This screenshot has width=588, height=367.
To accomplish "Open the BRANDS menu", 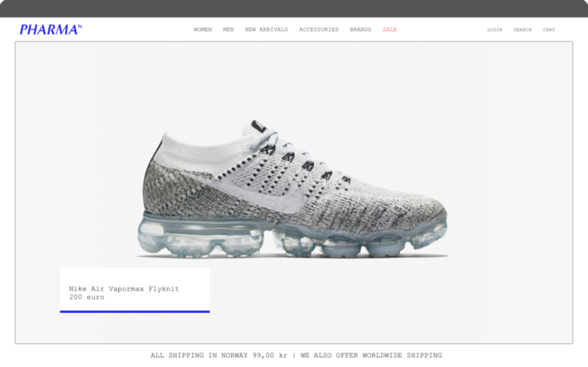I will [x=360, y=30].
